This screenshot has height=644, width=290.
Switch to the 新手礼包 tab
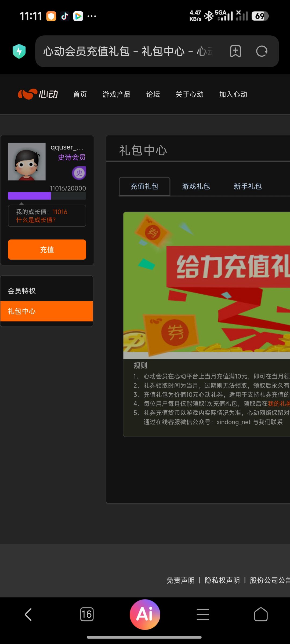(x=248, y=186)
